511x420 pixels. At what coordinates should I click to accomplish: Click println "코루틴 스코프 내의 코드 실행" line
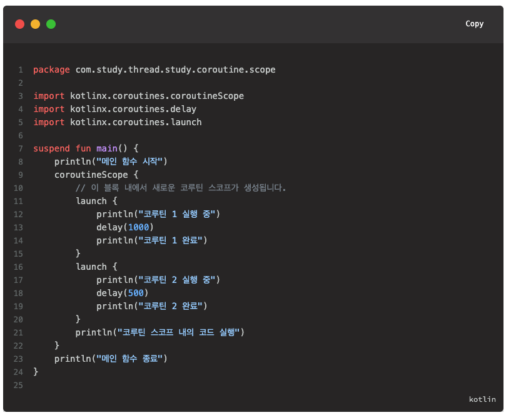click(159, 332)
